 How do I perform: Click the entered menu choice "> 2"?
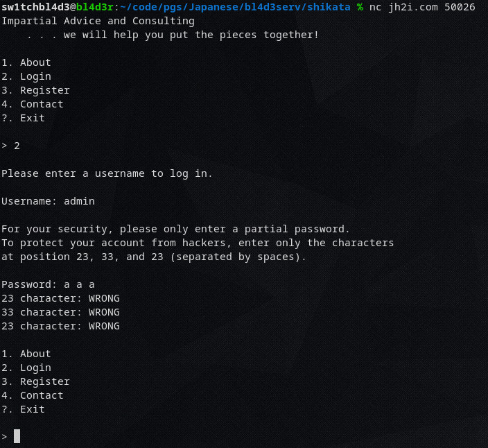[x=10, y=146]
